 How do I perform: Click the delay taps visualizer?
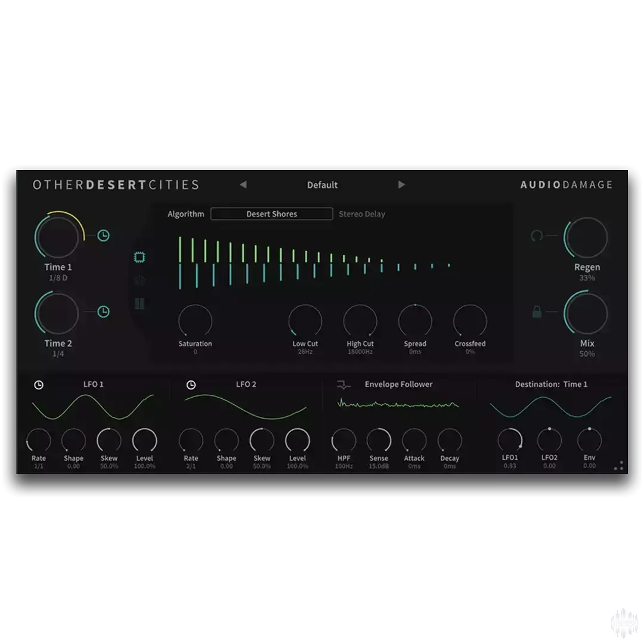[314, 262]
